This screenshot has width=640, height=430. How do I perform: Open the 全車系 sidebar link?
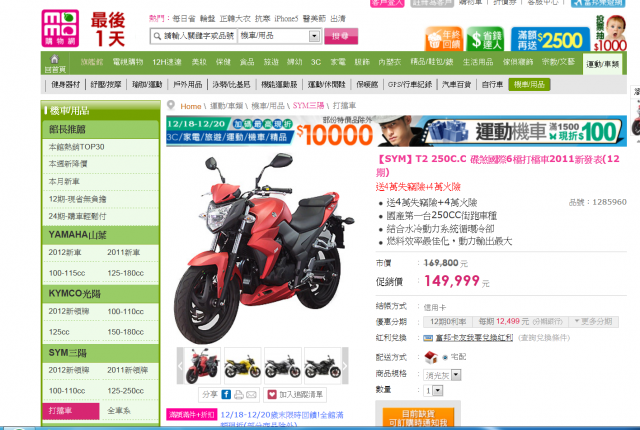click(119, 411)
